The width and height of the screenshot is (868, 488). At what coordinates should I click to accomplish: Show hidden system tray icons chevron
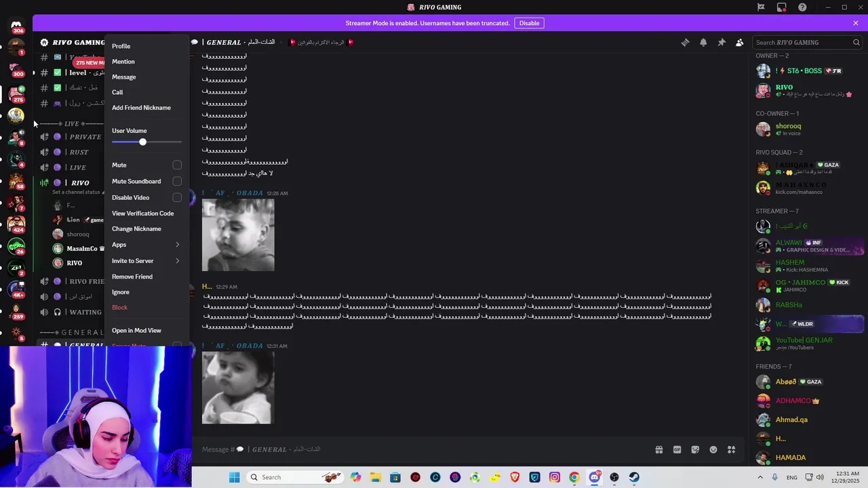[759, 477]
